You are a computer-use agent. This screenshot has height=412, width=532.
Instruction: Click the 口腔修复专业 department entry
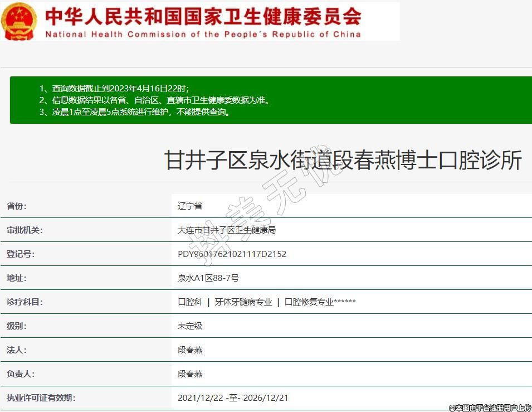309,302
